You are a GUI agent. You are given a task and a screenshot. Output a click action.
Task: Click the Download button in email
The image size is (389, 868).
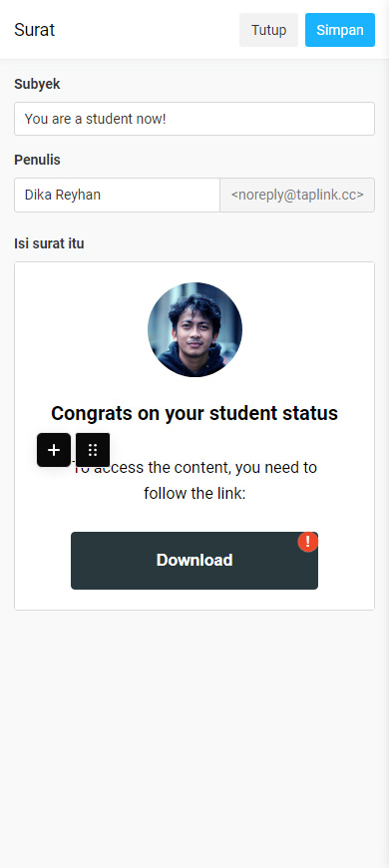[x=194, y=561]
